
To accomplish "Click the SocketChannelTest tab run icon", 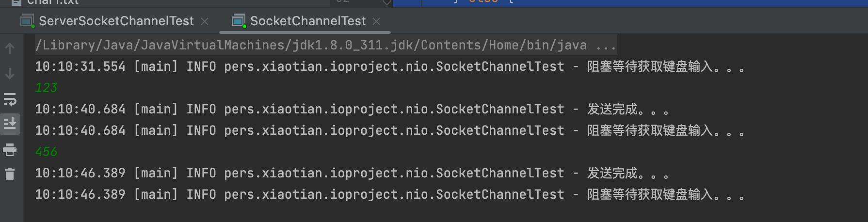I will click(239, 21).
